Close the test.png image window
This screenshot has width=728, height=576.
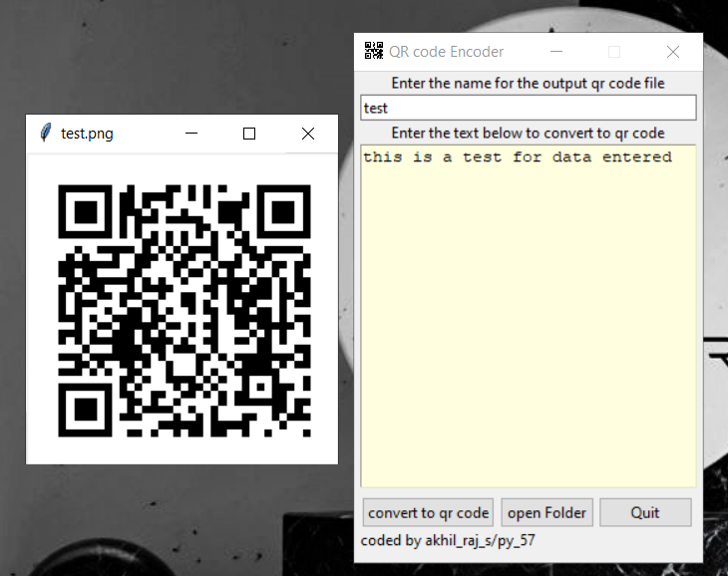click(308, 134)
